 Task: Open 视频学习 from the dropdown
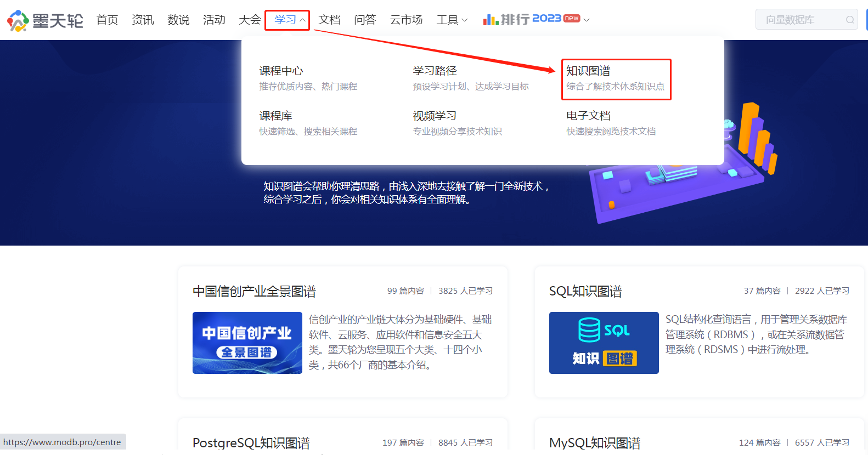click(x=435, y=116)
